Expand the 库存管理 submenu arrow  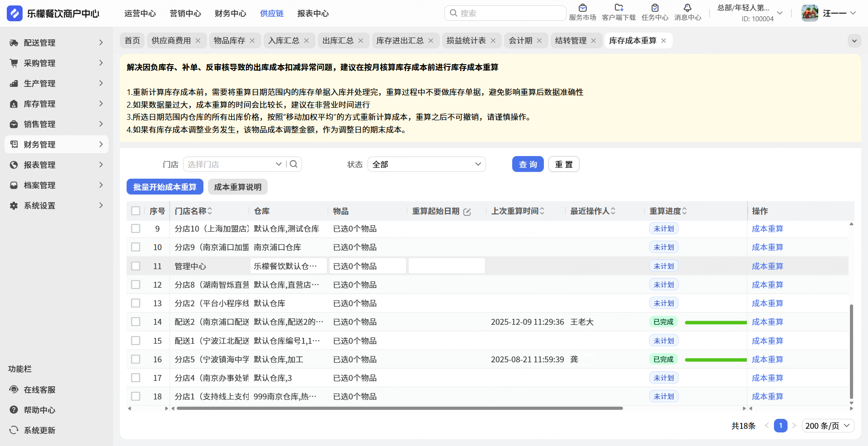click(101, 104)
